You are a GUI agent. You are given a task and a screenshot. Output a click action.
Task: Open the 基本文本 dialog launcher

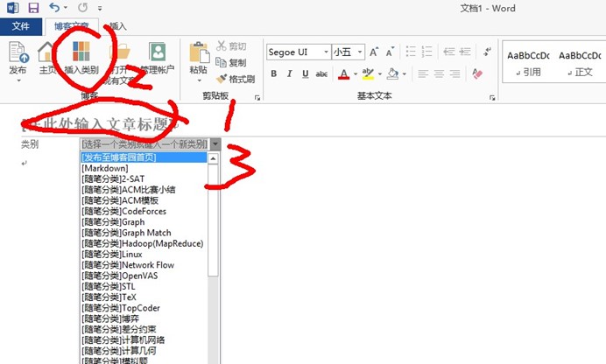tap(492, 98)
